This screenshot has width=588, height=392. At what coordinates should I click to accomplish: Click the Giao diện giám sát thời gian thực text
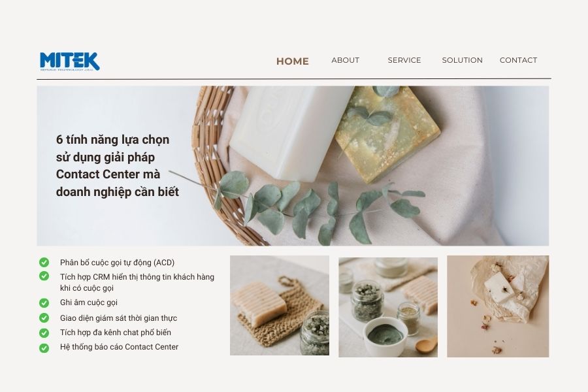pos(118,318)
